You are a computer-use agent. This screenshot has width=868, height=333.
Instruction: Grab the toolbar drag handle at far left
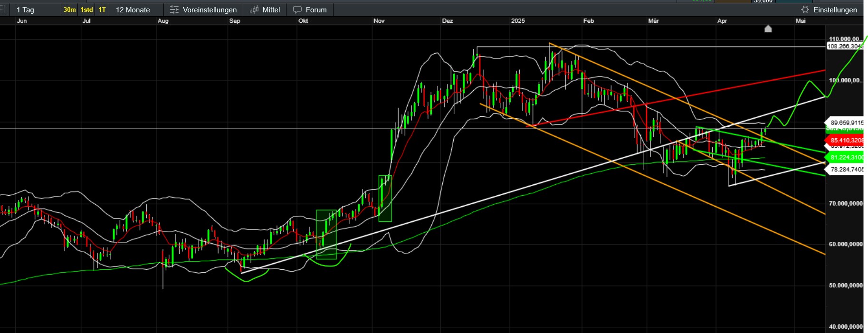click(2, 10)
